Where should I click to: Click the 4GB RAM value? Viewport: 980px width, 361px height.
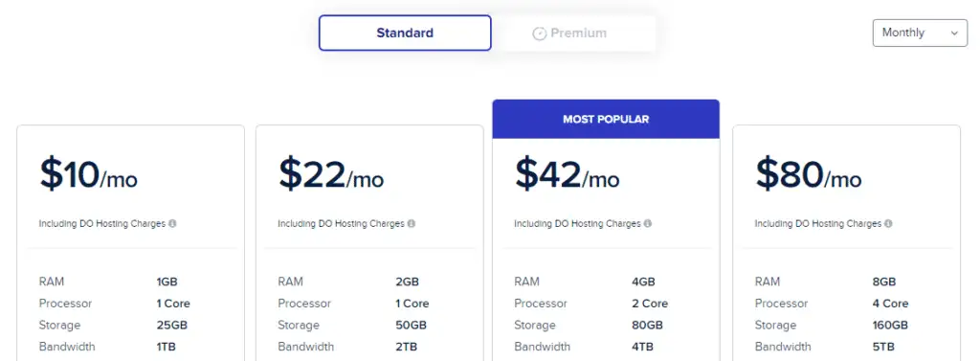pyautogui.click(x=643, y=282)
